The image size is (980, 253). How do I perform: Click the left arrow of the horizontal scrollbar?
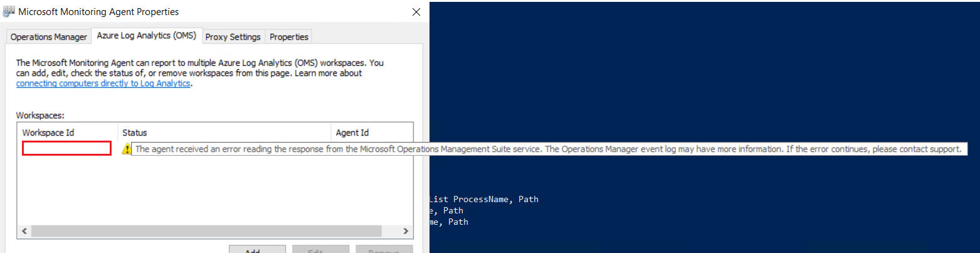pyautogui.click(x=24, y=231)
